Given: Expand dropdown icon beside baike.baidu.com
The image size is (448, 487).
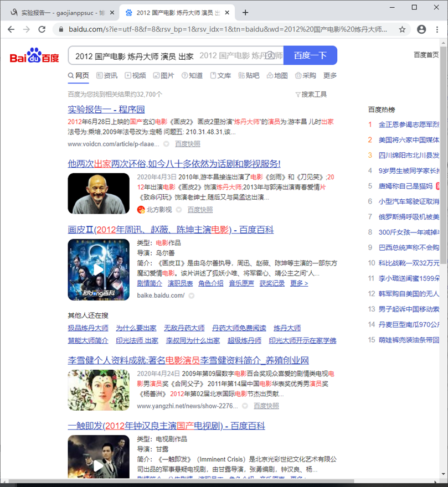Looking at the screenshot, I should point(192,296).
